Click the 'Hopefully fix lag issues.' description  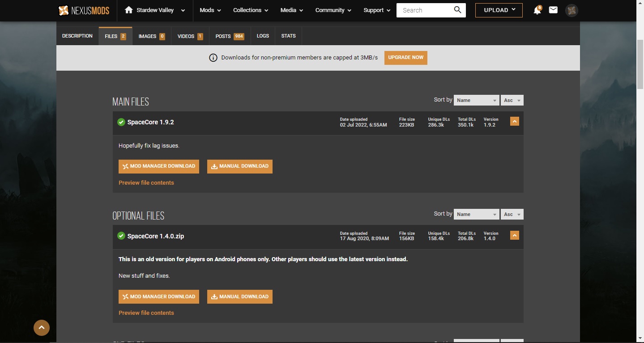click(x=149, y=146)
